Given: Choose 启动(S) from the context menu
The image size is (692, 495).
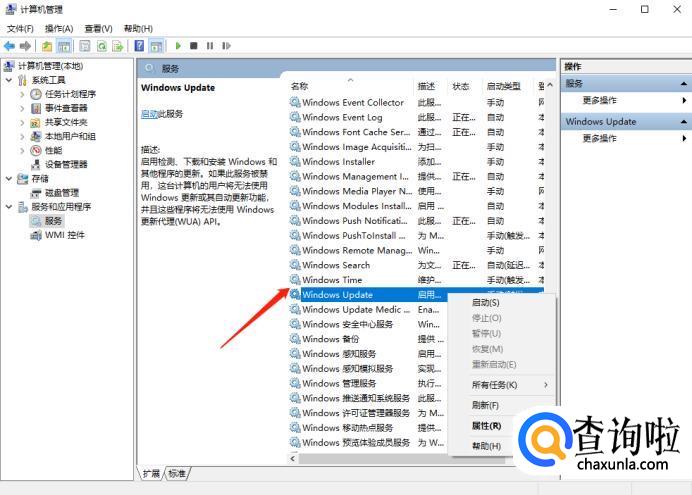Looking at the screenshot, I should (x=485, y=303).
